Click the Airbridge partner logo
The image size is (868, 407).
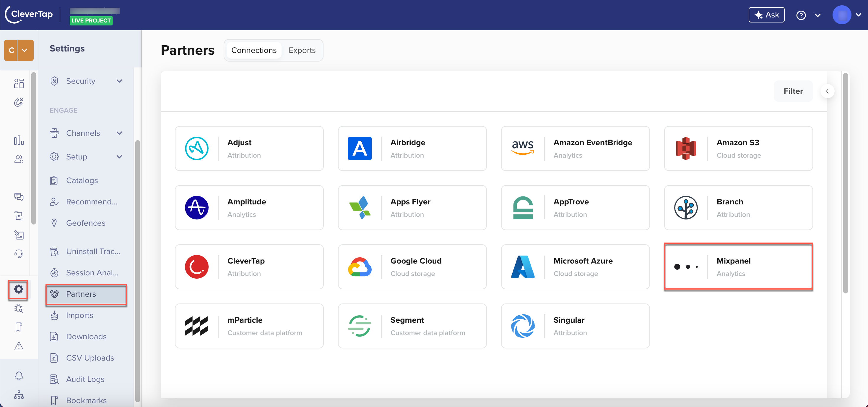360,148
